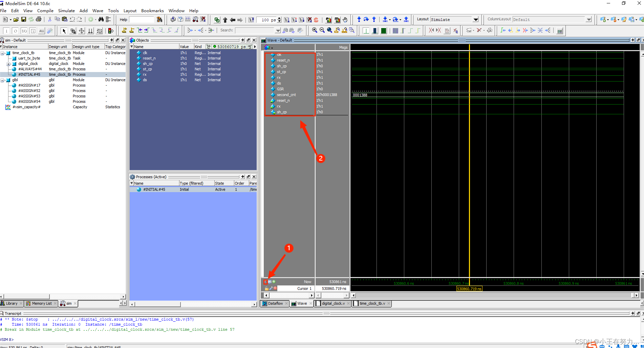This screenshot has height=348, width=644.
Task: Select uart_tx_byte task in sim tree
Action: point(29,58)
